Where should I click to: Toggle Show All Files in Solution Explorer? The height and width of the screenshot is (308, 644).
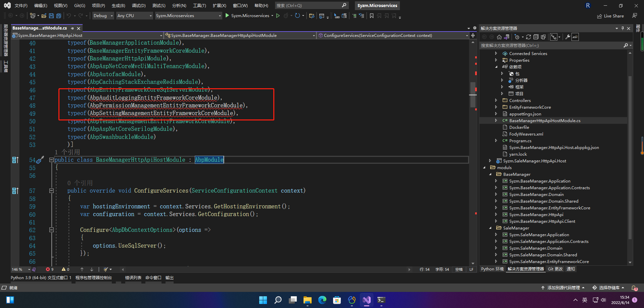click(x=543, y=37)
